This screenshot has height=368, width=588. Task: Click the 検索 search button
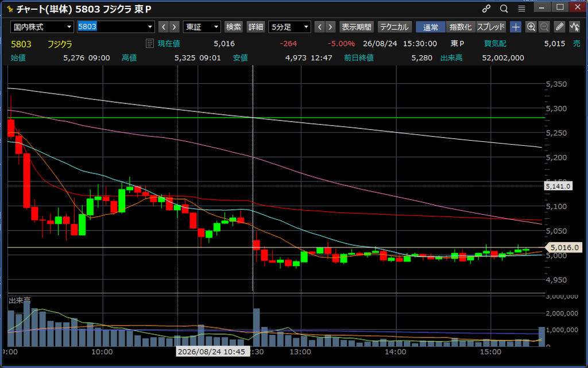[x=233, y=27]
